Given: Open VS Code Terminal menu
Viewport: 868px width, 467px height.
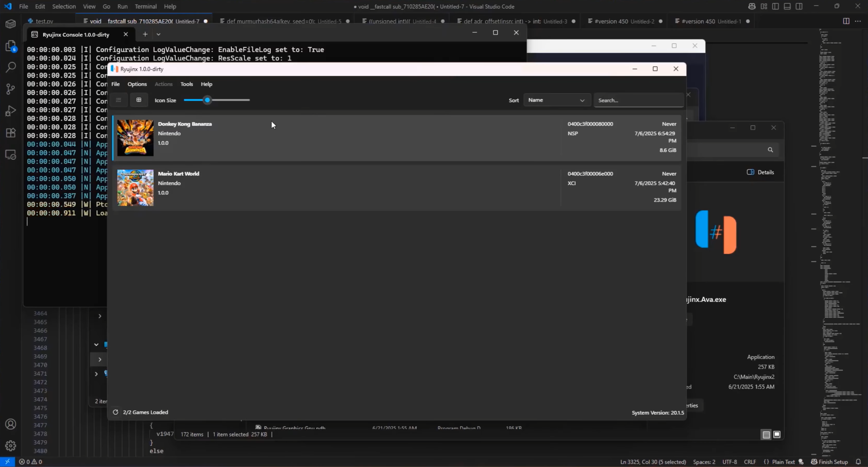Looking at the screenshot, I should [145, 6].
